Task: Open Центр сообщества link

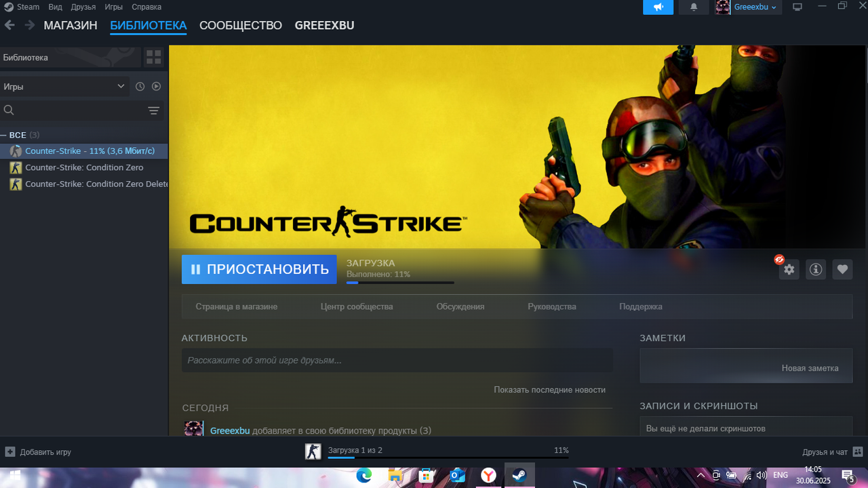Action: coord(357,306)
